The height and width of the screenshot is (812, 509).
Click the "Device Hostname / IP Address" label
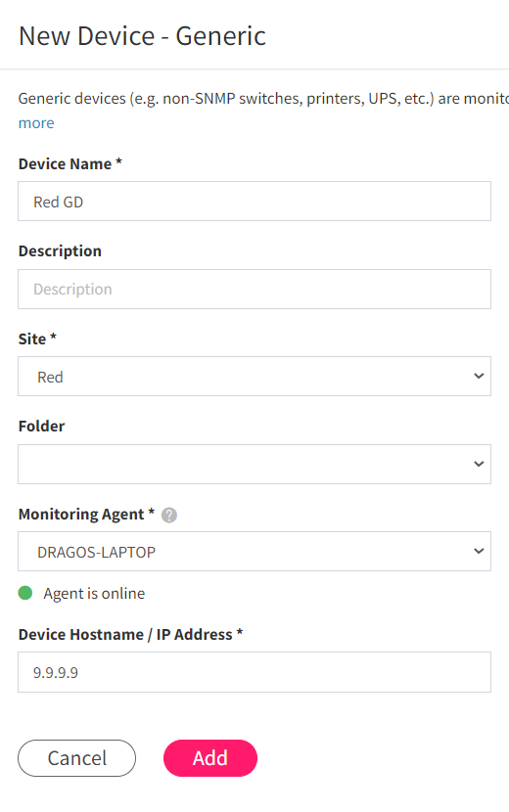(130, 634)
